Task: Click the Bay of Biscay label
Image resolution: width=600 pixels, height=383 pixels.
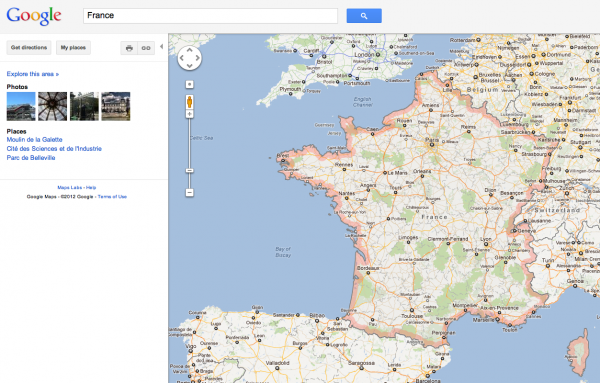Action: click(x=283, y=252)
